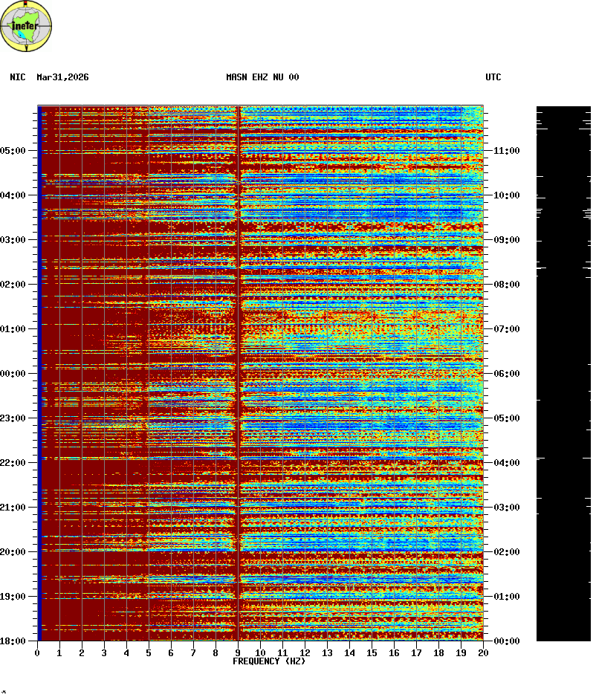596x700 pixels.
Task: Click the 18:00 local time label at bottom
Action: pos(13,641)
